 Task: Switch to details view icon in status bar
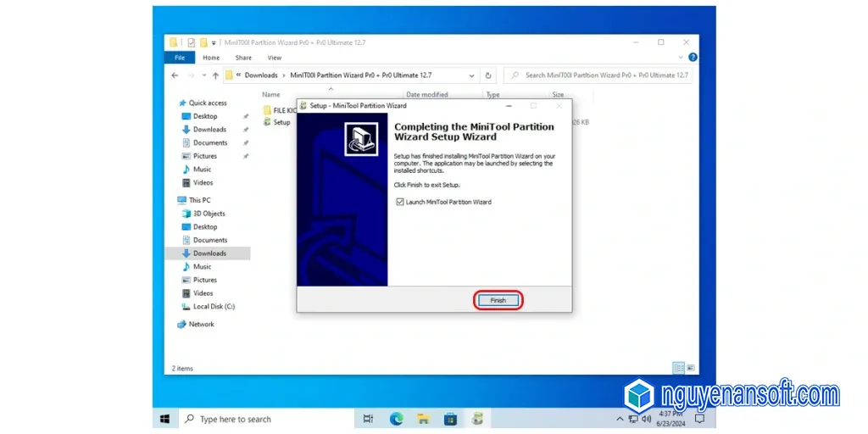pyautogui.click(x=678, y=368)
